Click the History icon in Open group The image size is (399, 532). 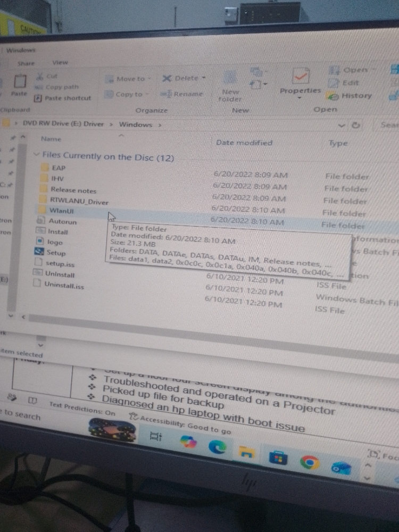coord(332,96)
